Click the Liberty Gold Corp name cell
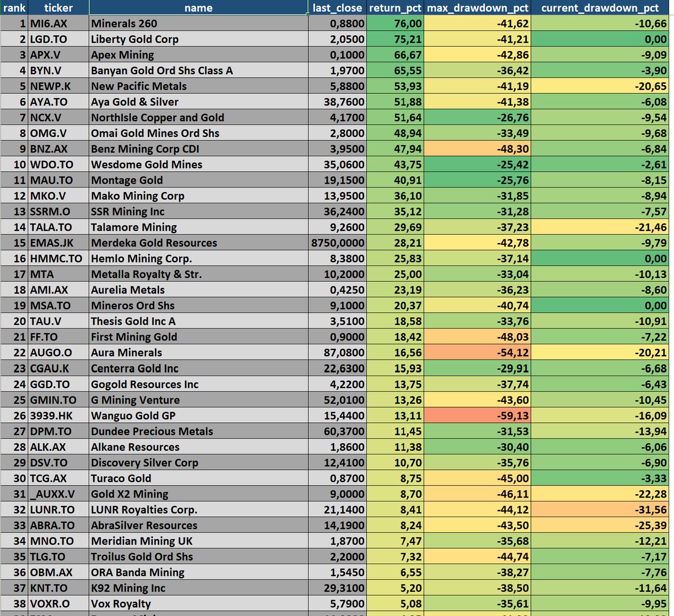The width and height of the screenshot is (674, 616). (x=198, y=39)
